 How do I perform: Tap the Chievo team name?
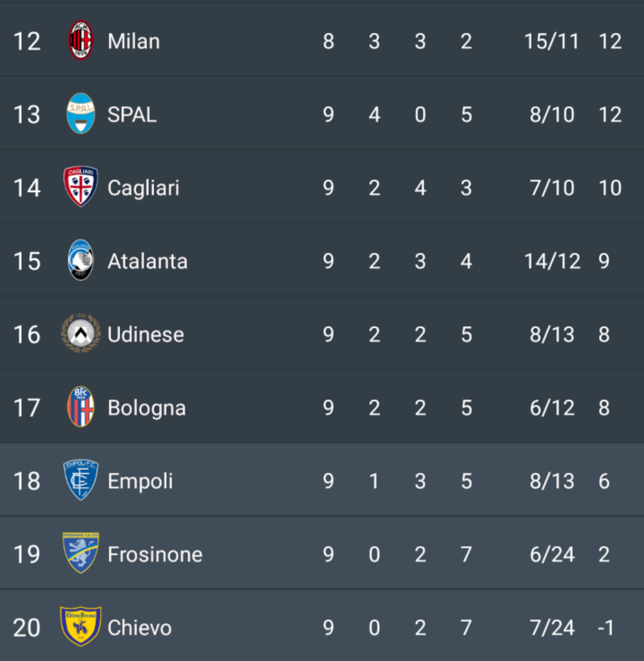tap(140, 628)
